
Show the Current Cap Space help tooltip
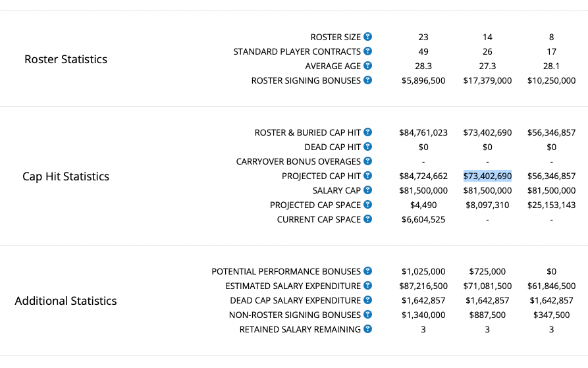click(368, 219)
